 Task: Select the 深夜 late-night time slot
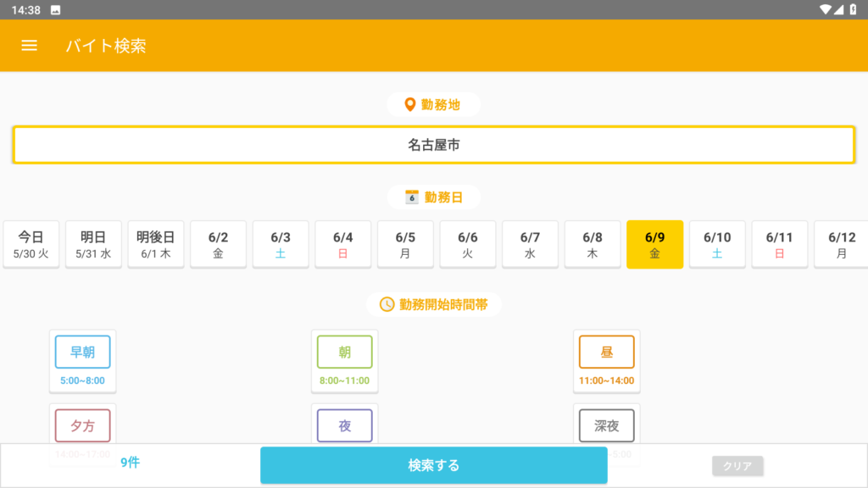click(x=606, y=425)
